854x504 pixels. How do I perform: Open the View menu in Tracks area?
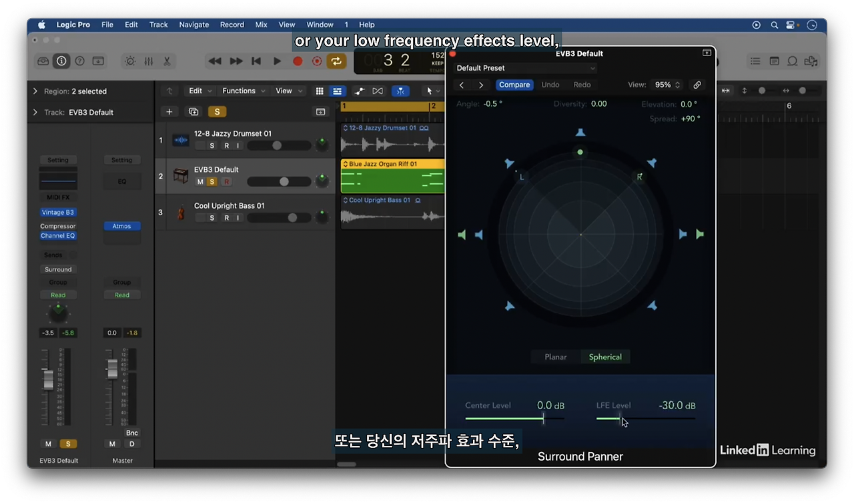point(289,91)
